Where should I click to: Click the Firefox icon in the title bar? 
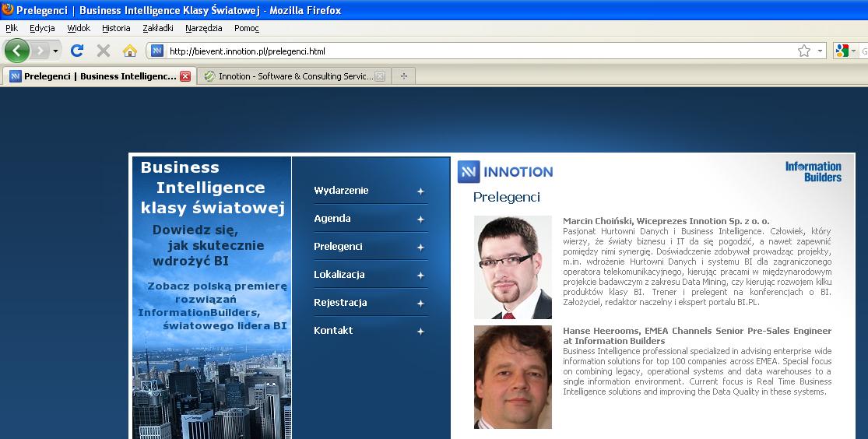[x=7, y=9]
